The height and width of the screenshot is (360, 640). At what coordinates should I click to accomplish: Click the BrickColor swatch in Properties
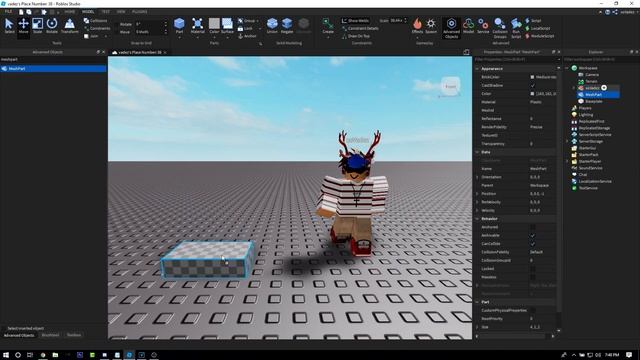(532, 77)
